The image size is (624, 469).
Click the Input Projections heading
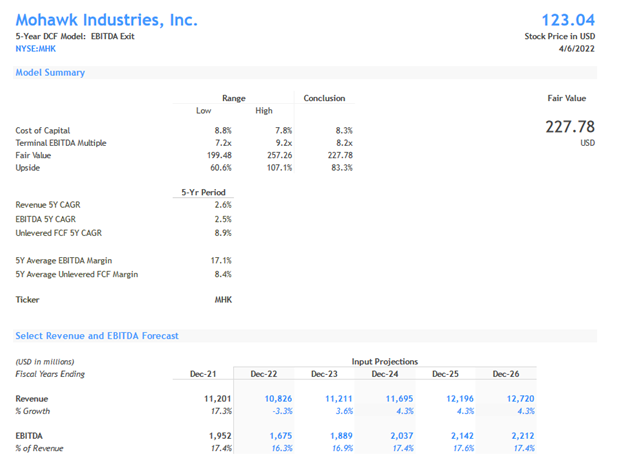385,362
